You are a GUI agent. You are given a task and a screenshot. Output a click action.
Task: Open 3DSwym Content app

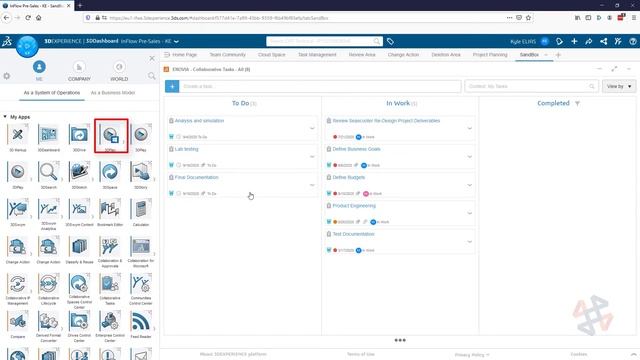[79, 209]
